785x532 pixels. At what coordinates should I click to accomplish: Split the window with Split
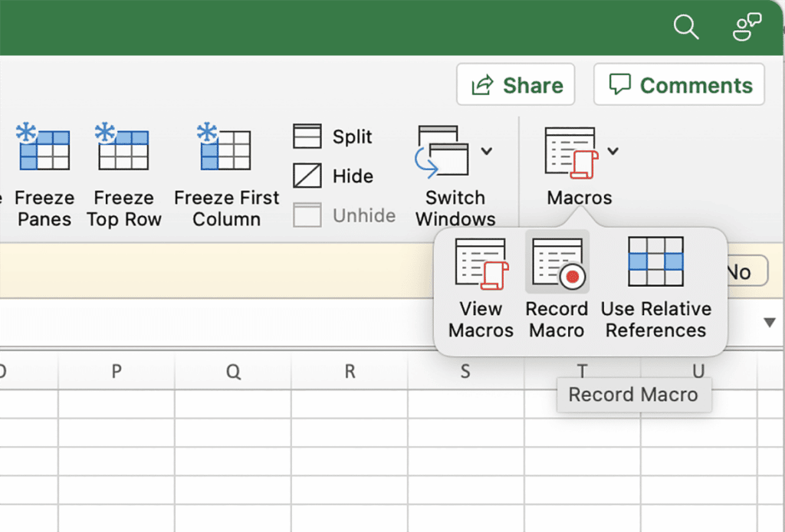[x=333, y=136]
